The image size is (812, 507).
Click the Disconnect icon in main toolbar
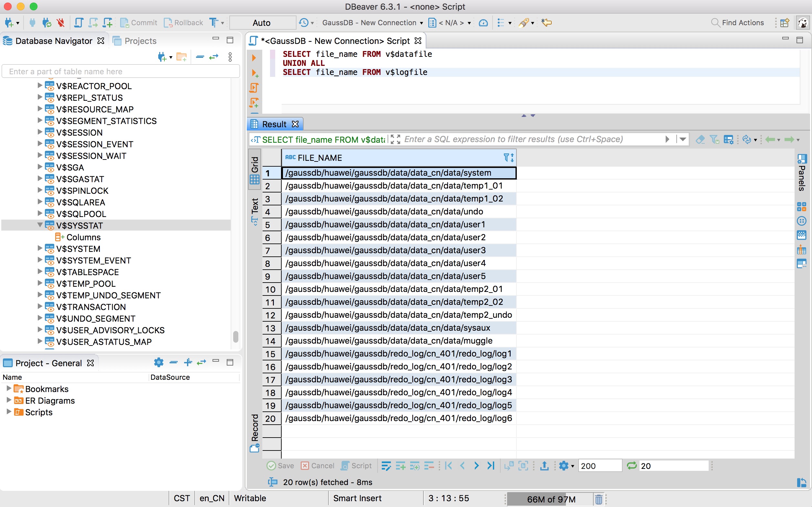point(61,23)
